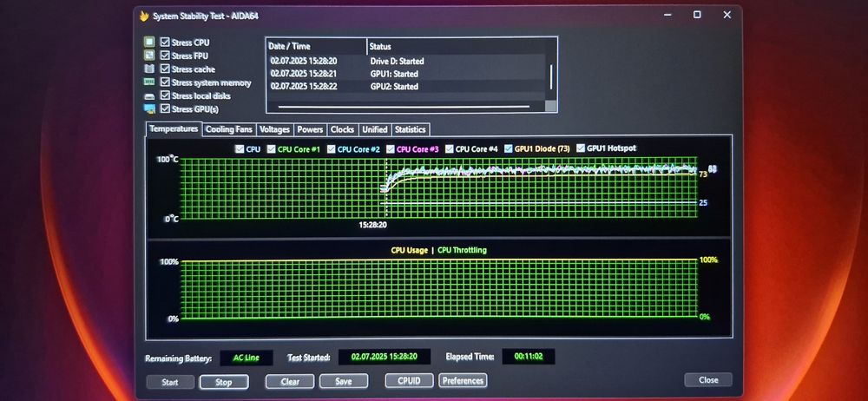Click the 15:28:20 time marker on graph

pyautogui.click(x=372, y=225)
